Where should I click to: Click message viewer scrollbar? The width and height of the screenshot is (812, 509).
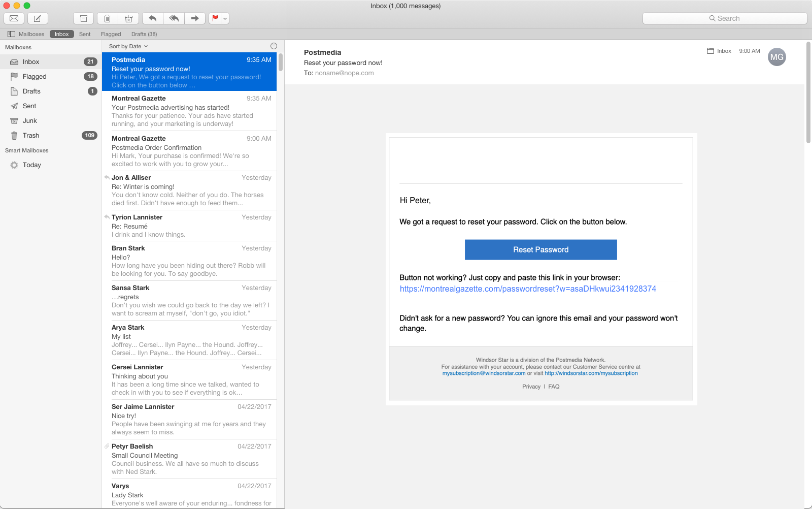(808, 92)
